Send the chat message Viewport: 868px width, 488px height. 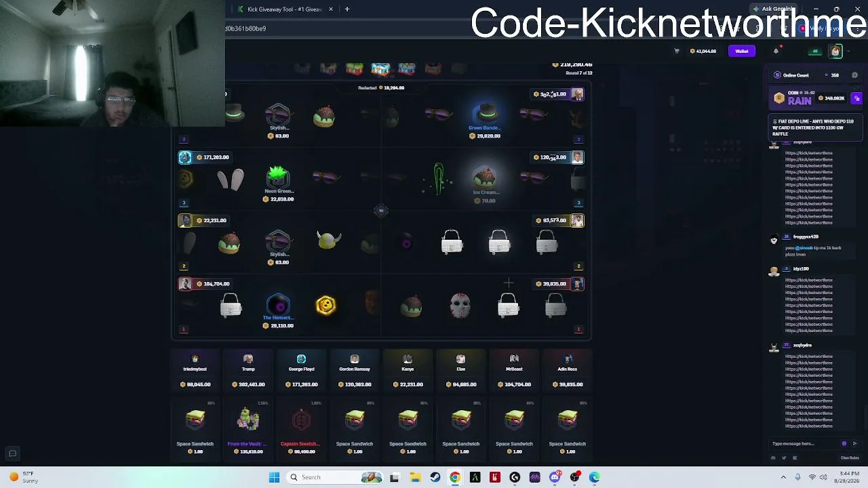[x=854, y=443]
